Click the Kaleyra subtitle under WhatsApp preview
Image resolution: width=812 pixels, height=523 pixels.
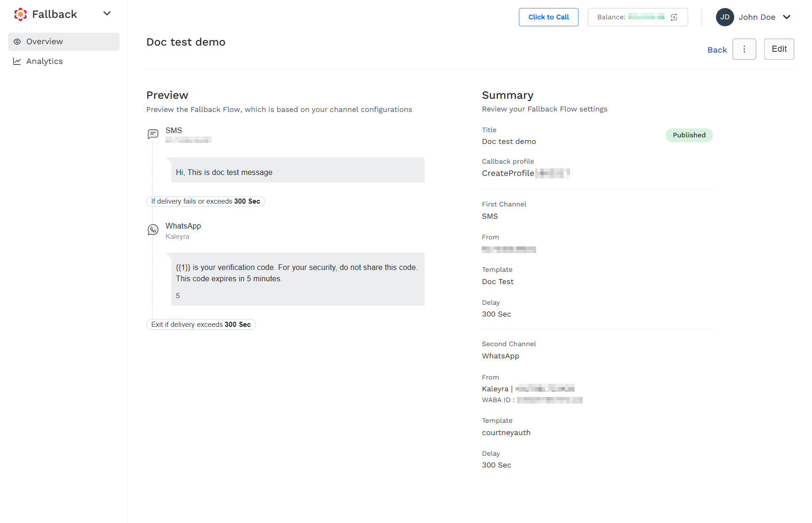pos(178,237)
